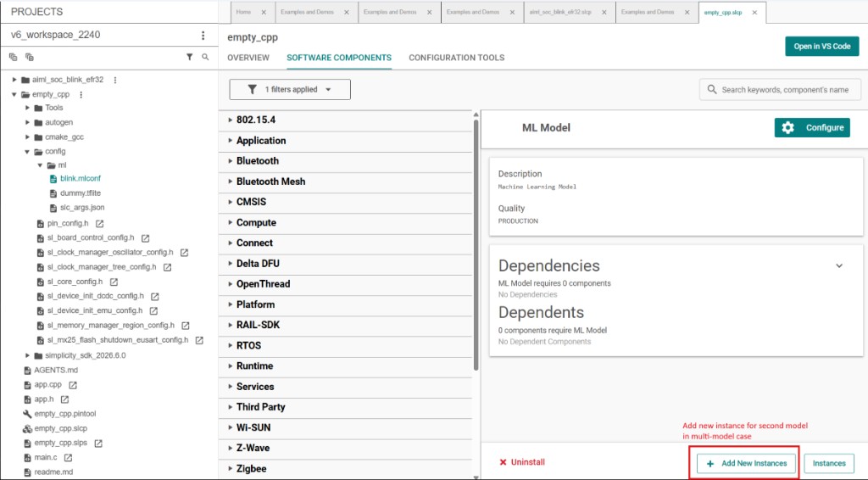Click the component list vertical scrollbar
868x480 pixels.
point(476,243)
